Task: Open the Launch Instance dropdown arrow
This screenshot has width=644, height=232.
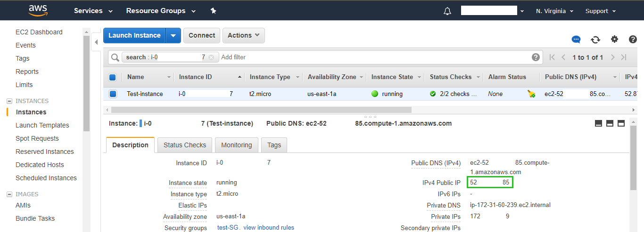Action: (x=173, y=35)
